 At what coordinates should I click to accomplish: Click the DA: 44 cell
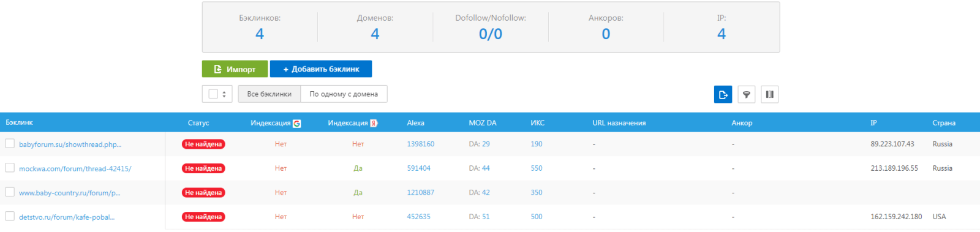point(479,168)
